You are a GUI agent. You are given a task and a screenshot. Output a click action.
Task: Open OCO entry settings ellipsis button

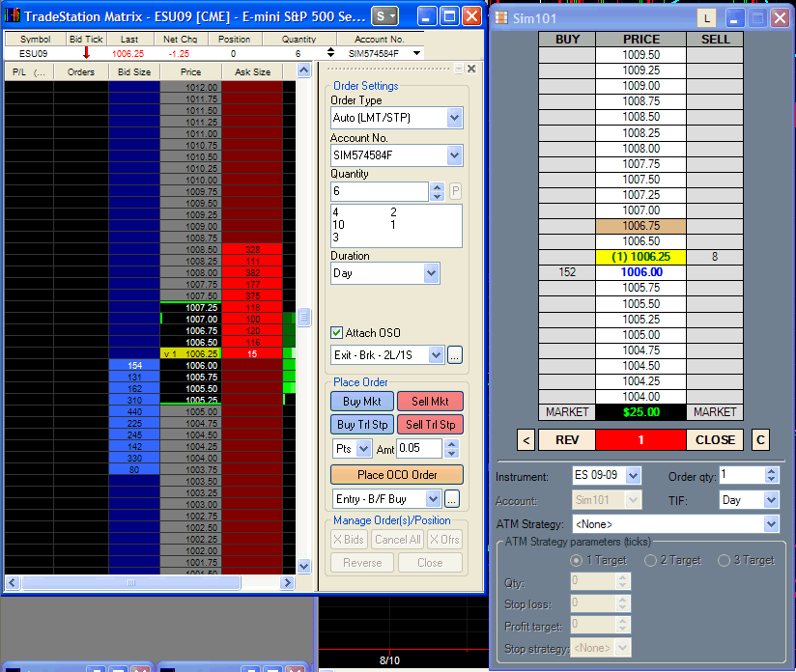[452, 499]
